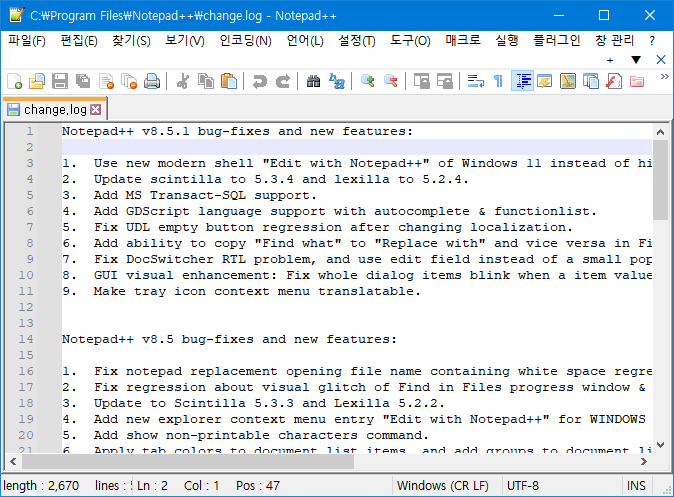Open the ? help menu

pyautogui.click(x=652, y=41)
